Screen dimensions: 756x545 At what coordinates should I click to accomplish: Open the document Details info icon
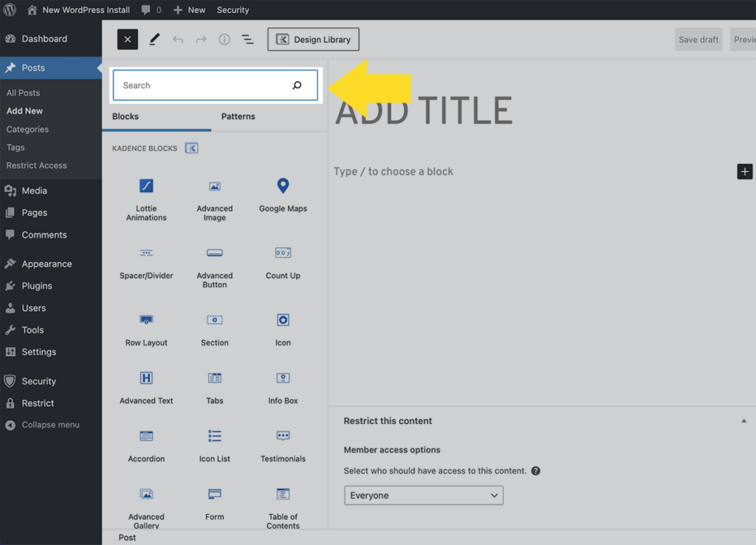coord(224,40)
